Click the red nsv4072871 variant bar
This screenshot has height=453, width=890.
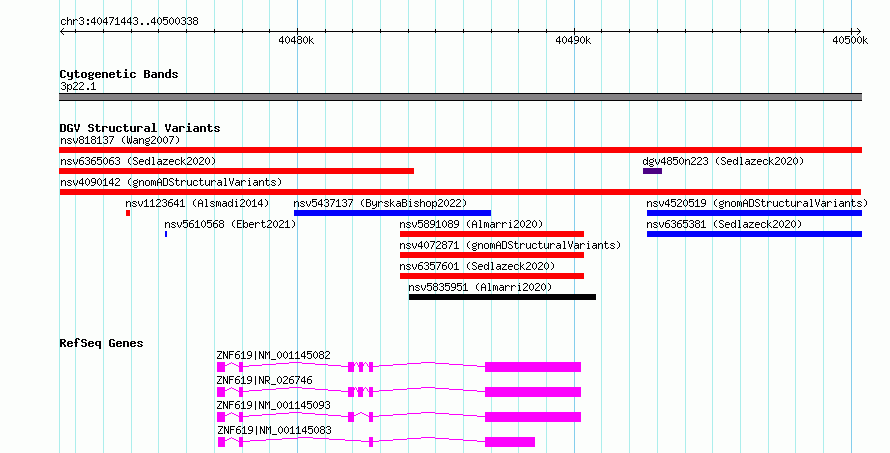click(x=492, y=255)
